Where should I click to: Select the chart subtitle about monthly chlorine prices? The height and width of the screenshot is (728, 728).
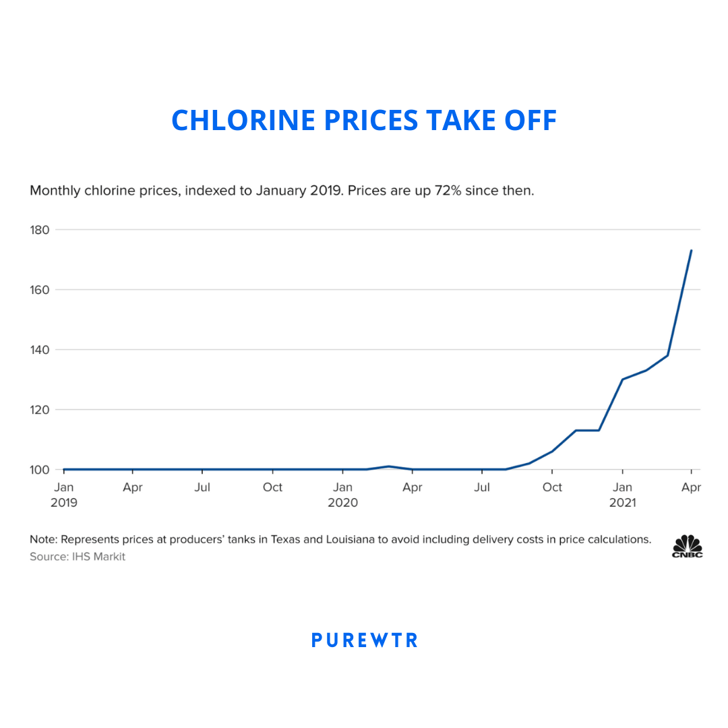coord(282,191)
